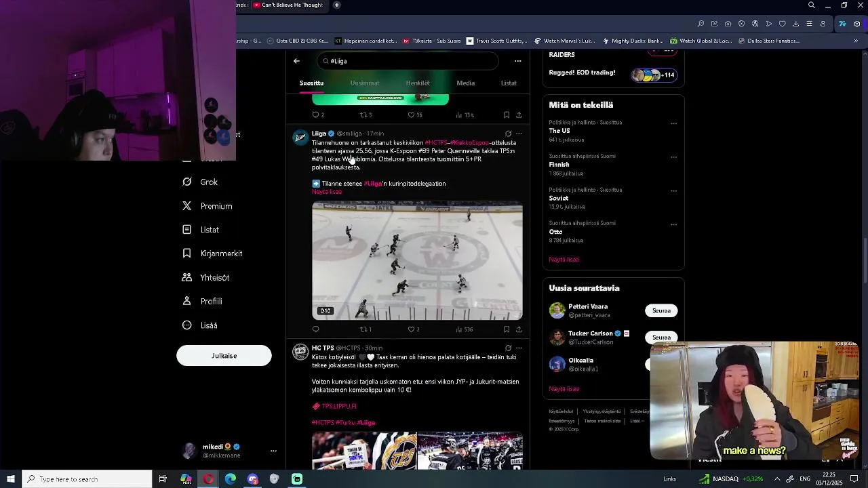Reply to the Liiga video post
The width and height of the screenshot is (868, 488).
coord(315,329)
